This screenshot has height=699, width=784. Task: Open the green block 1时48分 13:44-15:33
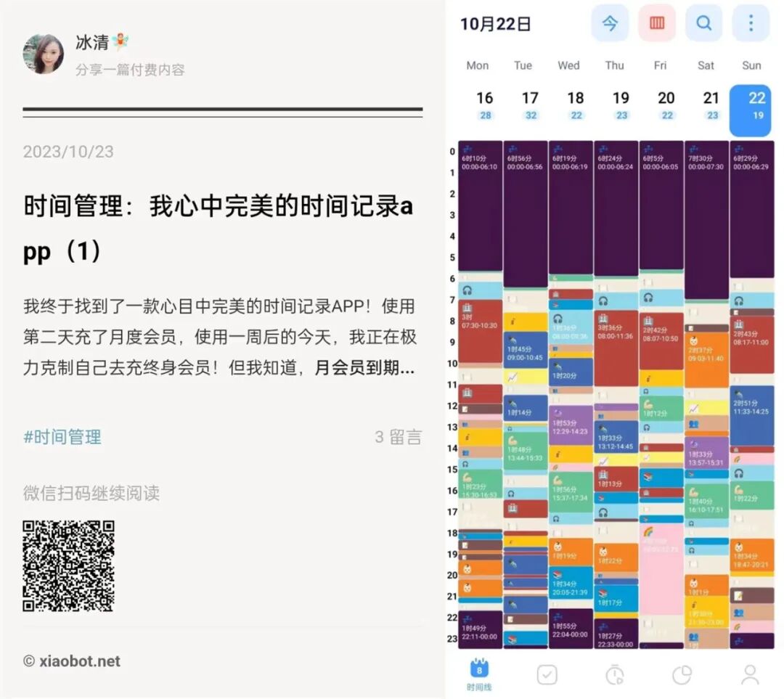526,451
